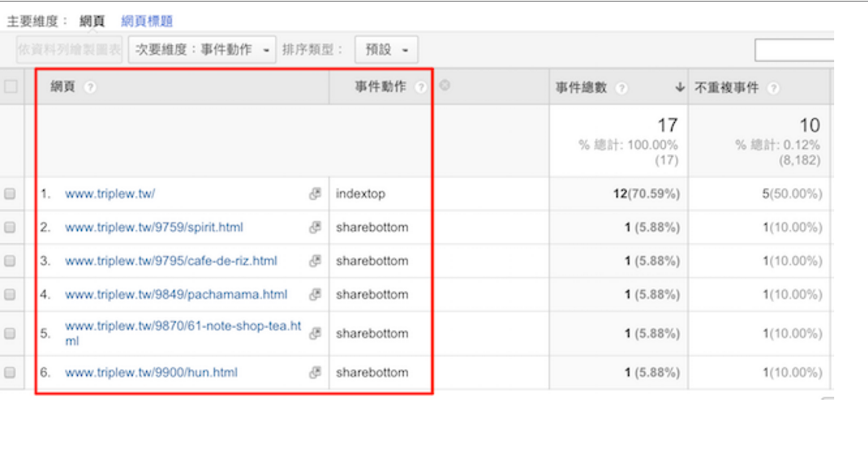Viewport: 868px width, 455px height.
Task: Open external link icon for hun.html row
Action: [315, 372]
